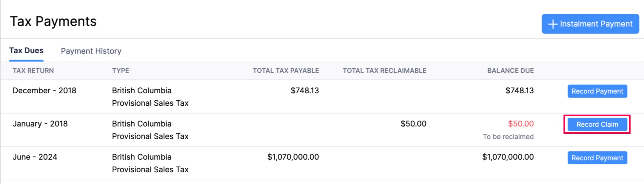Click the Tax Return column header
This screenshot has width=644, height=184.
(33, 71)
